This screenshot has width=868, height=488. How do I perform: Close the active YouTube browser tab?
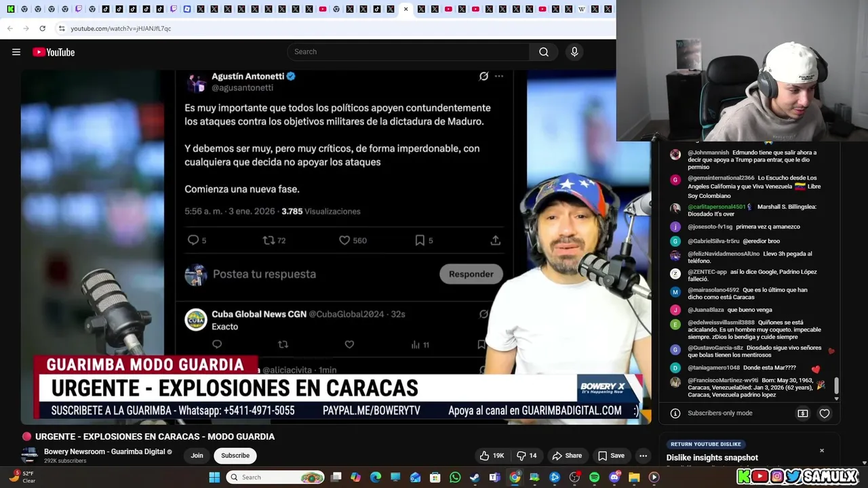coord(406,9)
